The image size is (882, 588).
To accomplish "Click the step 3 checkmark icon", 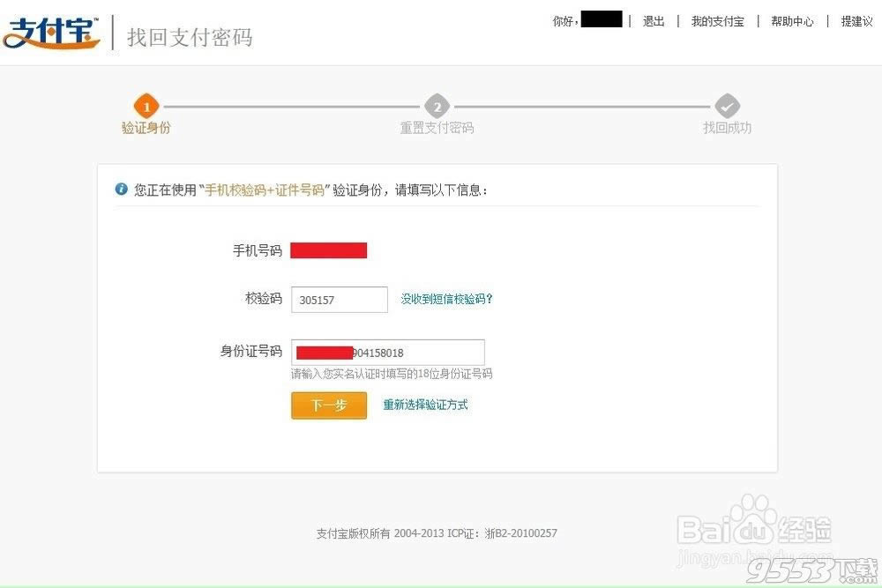I will coord(727,107).
